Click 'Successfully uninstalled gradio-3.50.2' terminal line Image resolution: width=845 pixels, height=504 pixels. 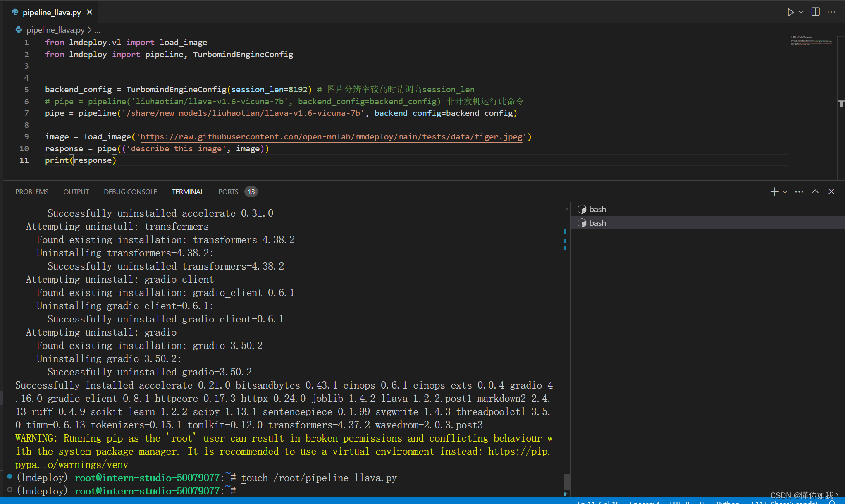[150, 372]
